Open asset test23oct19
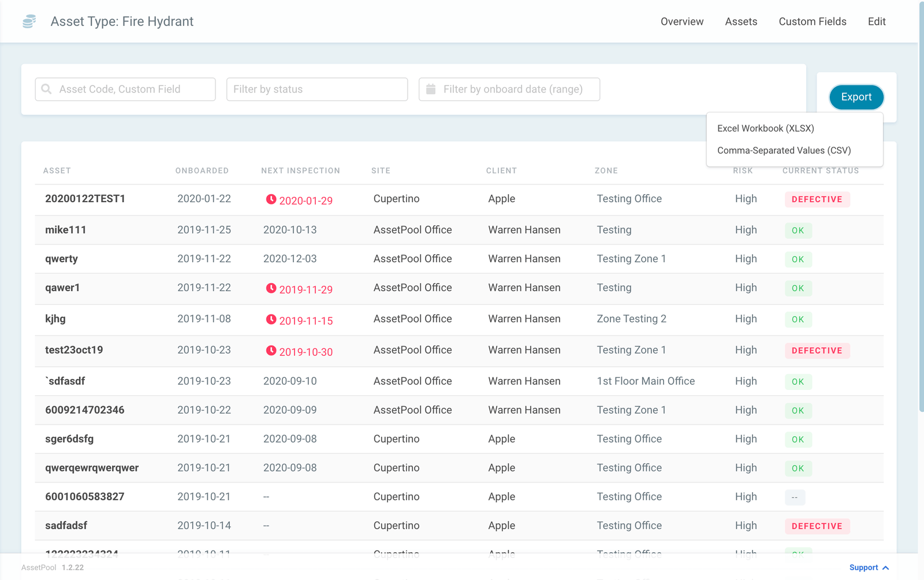This screenshot has width=924, height=580. (x=74, y=350)
